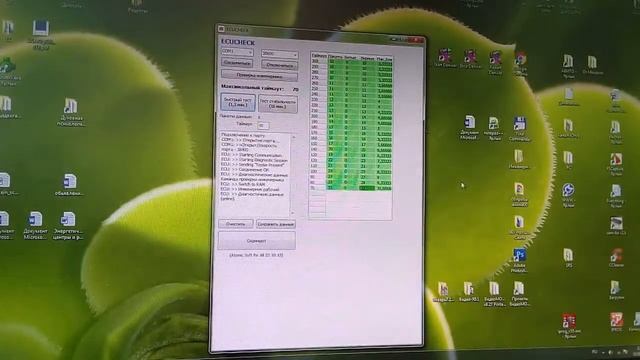Click into the Таймаут input field

[263, 125]
